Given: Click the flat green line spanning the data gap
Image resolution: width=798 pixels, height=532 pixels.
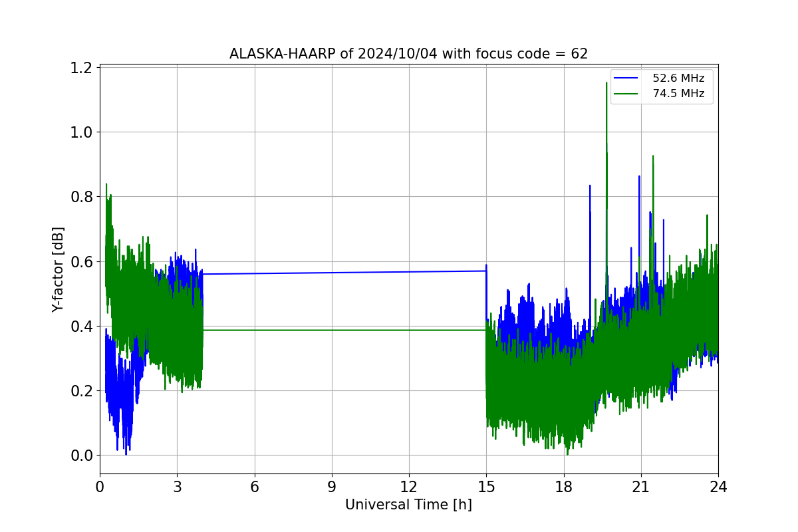Looking at the screenshot, I should (x=344, y=330).
